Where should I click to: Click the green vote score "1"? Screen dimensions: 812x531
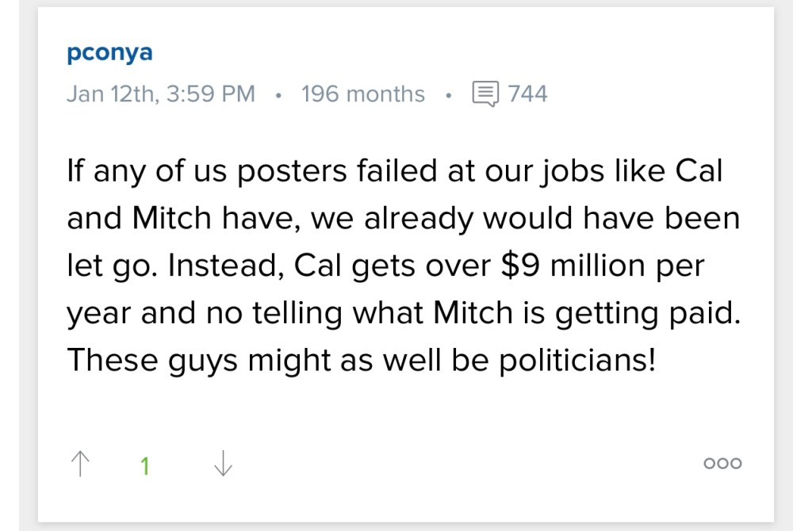[x=145, y=466]
